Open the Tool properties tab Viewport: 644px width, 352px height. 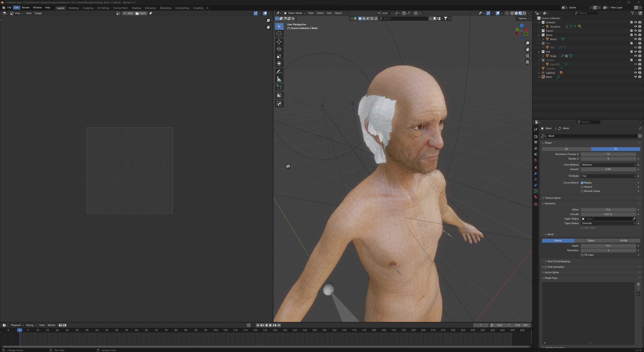point(536,129)
